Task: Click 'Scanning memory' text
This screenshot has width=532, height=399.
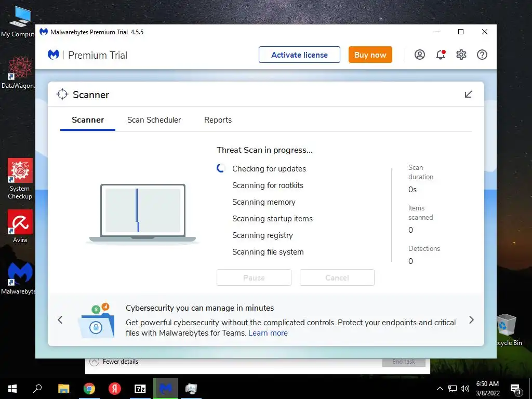Action: (263, 202)
